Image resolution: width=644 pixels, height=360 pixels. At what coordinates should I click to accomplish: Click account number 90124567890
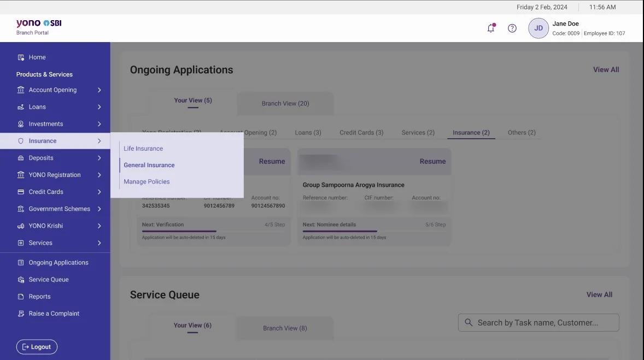268,206
